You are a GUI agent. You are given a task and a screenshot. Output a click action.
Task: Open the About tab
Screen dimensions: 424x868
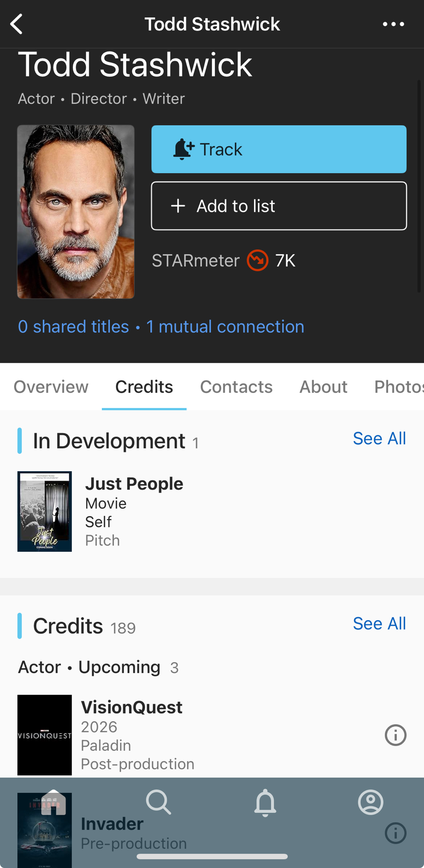323,387
